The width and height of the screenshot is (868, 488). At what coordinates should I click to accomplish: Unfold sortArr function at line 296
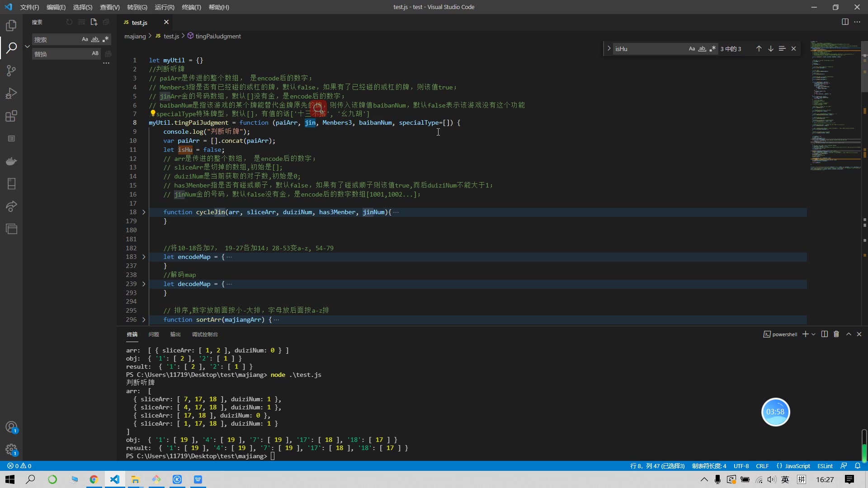[x=144, y=319]
